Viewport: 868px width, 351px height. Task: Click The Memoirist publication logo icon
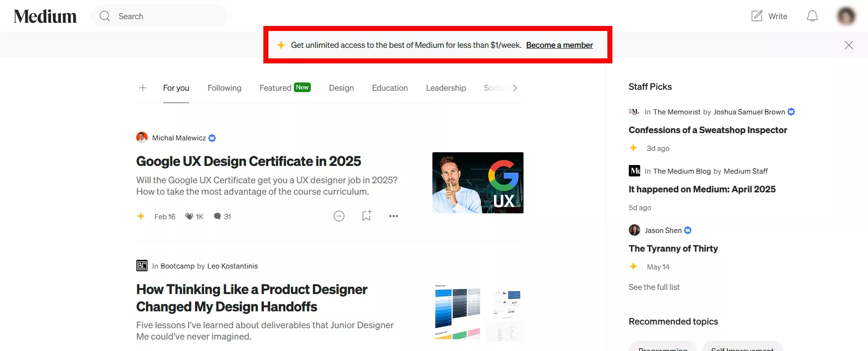[x=634, y=112]
